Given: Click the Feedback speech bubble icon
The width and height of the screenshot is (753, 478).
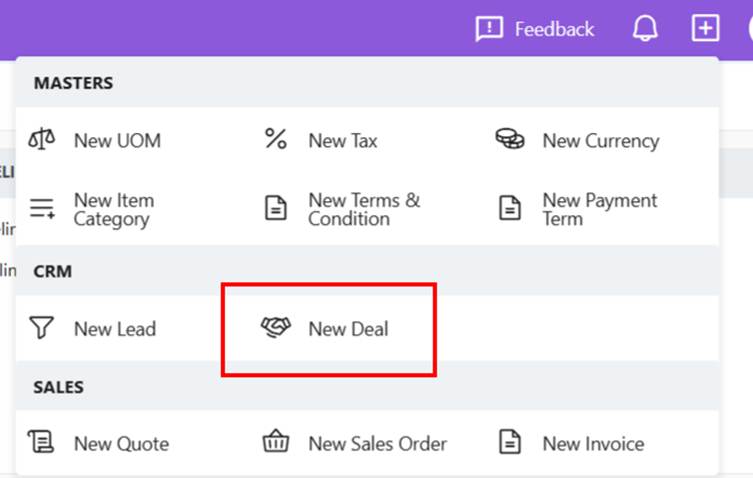Looking at the screenshot, I should coord(489,29).
